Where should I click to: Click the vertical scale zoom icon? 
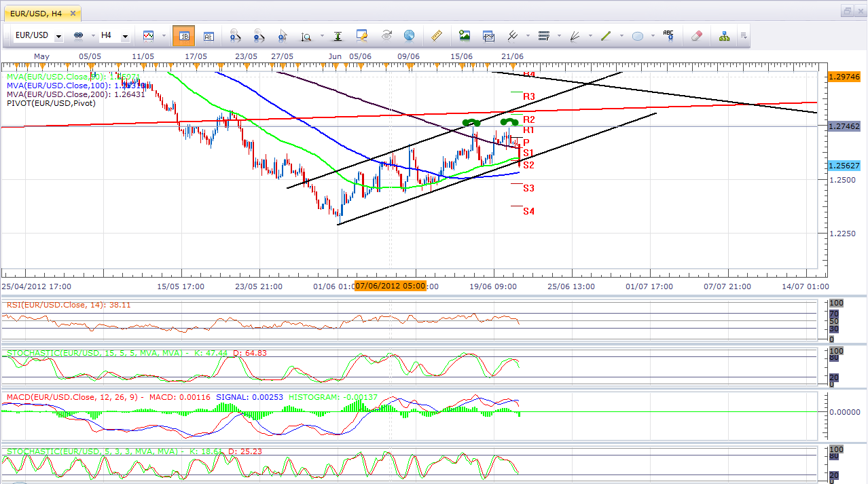(306, 36)
